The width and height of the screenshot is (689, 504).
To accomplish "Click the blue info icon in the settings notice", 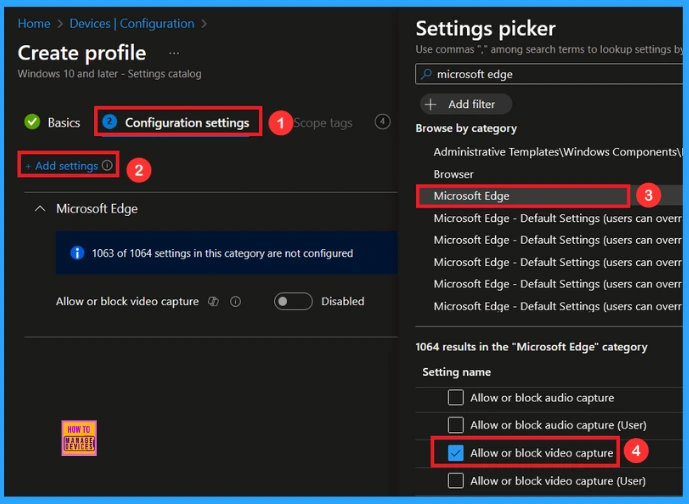I will pos(77,253).
